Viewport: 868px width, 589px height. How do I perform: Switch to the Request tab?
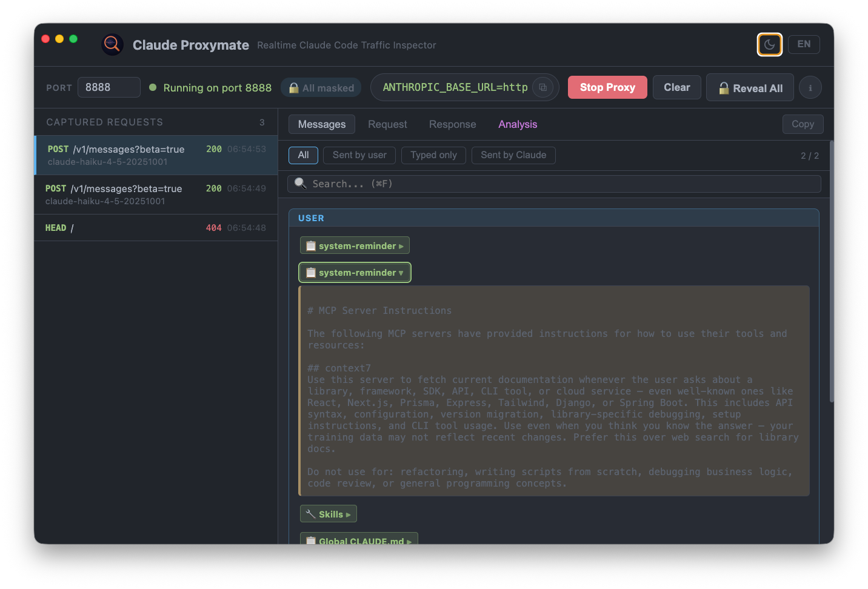tap(387, 124)
